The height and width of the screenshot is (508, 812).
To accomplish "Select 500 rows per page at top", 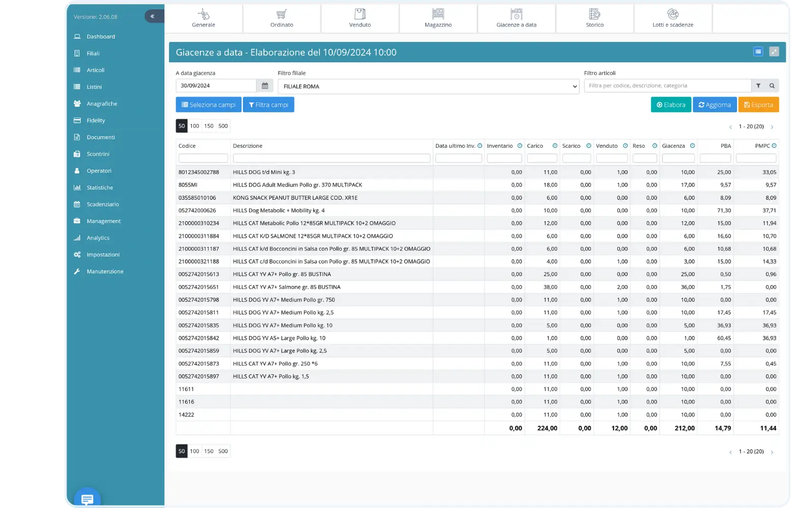I will (223, 126).
